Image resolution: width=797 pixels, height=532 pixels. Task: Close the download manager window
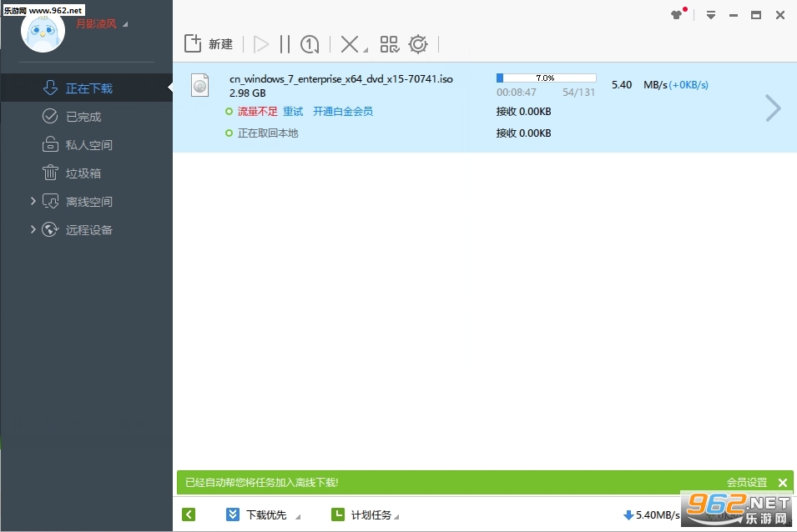click(780, 15)
